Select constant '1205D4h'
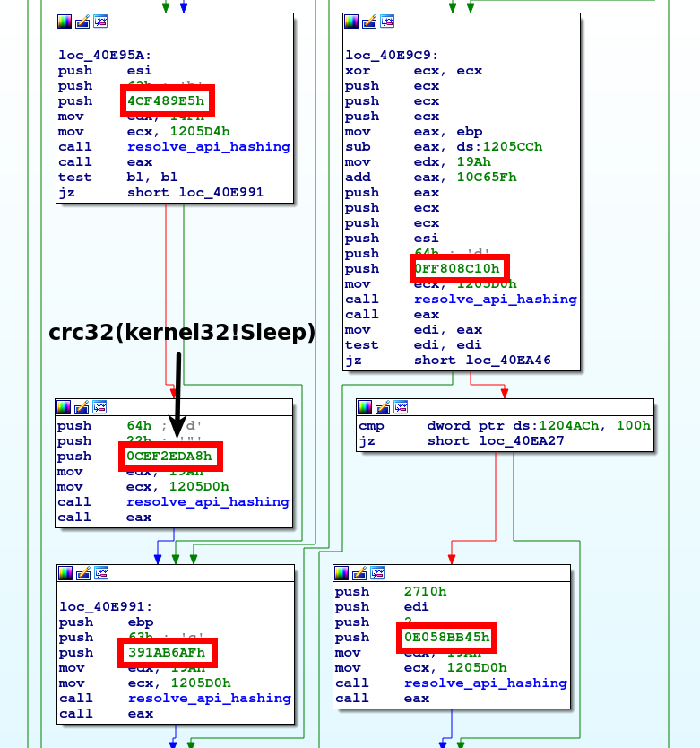700x748 pixels. click(x=200, y=132)
